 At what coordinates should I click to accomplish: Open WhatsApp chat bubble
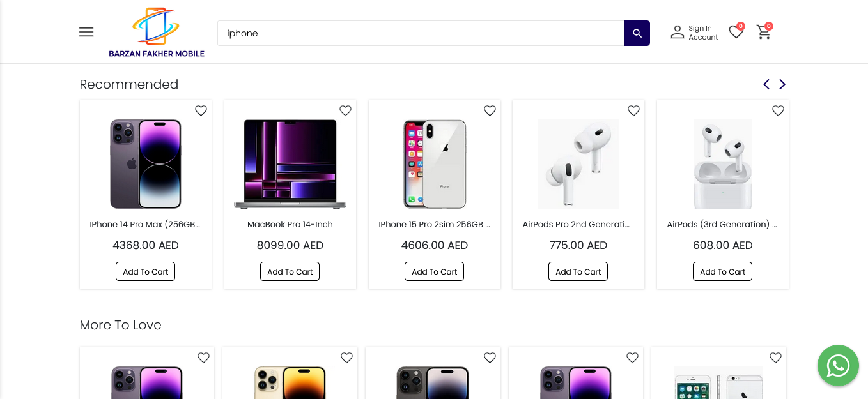pos(838,366)
